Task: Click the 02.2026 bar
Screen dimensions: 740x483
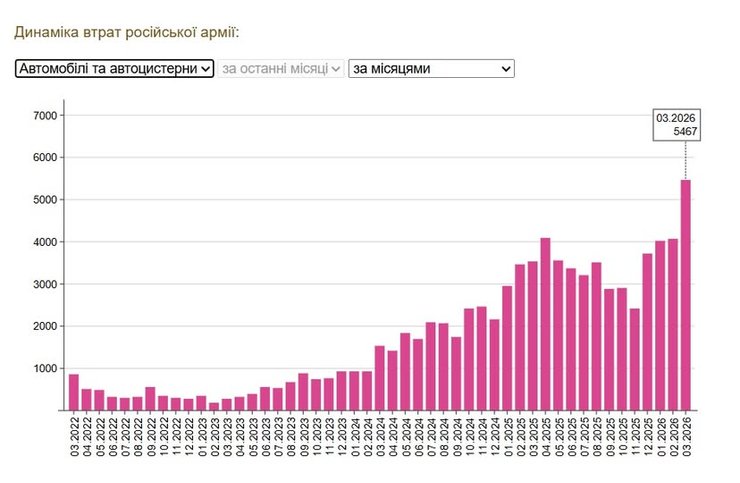Action: pos(673,324)
